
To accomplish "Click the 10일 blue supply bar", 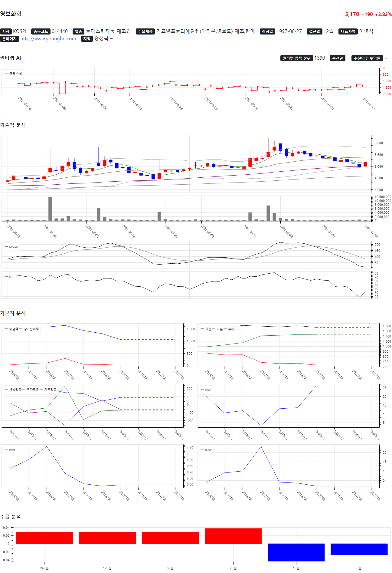I will click(296, 552).
